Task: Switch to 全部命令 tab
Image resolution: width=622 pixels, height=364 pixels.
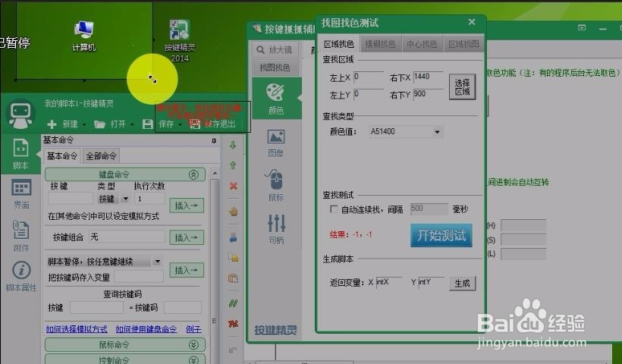Action: point(101,155)
